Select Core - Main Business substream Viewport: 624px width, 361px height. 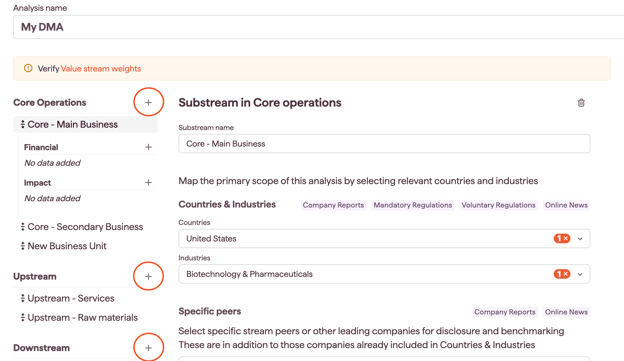[85, 125]
